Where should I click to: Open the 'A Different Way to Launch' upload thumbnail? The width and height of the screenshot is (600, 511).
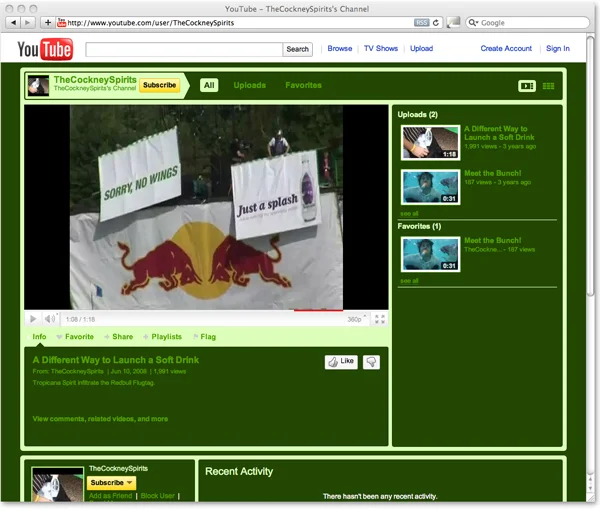430,142
